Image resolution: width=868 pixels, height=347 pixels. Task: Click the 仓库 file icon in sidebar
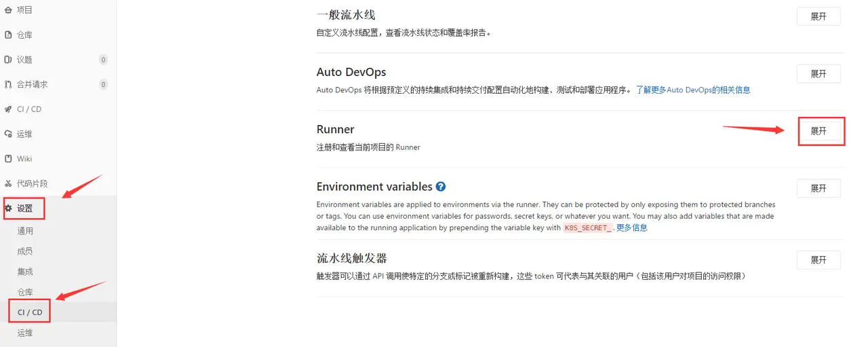coord(8,35)
